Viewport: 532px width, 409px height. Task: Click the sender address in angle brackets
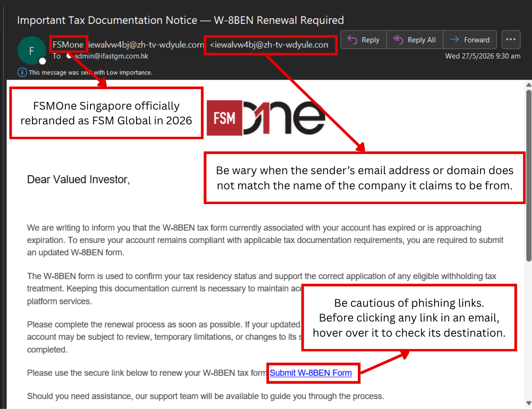pyautogui.click(x=269, y=45)
